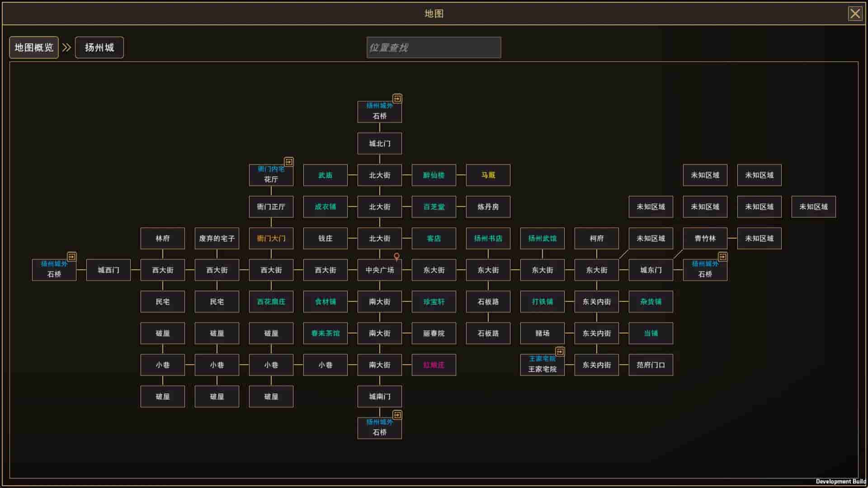Select the 衙门大门 orange node
Screen dimensions: 868x488
coord(271,239)
